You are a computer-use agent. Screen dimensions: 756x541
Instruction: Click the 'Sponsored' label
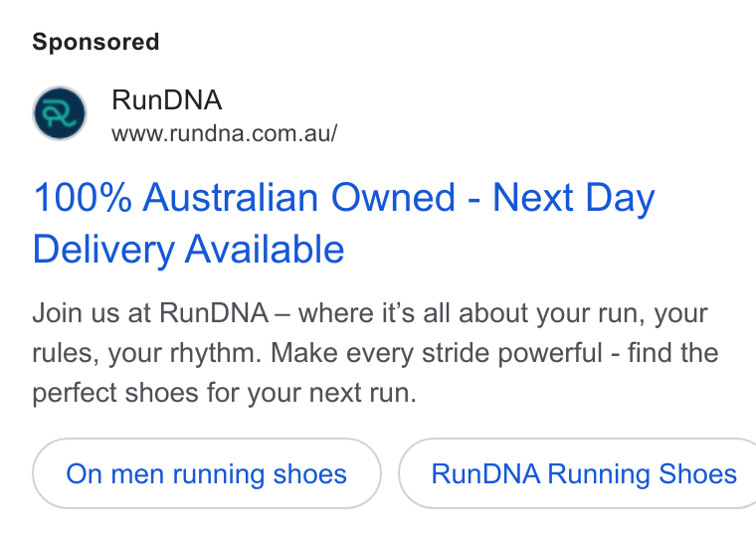[x=95, y=42]
